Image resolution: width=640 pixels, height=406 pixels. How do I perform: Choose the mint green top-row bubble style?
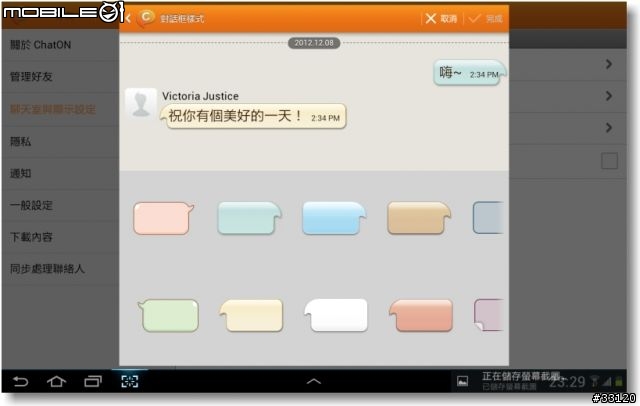tap(249, 218)
